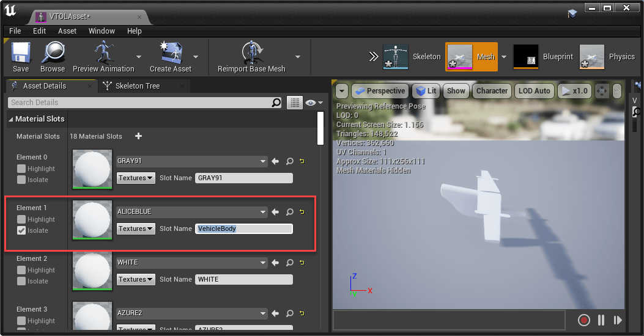Open the Mesh mode dropdown arrow
The height and width of the screenshot is (336, 644).
(x=504, y=57)
